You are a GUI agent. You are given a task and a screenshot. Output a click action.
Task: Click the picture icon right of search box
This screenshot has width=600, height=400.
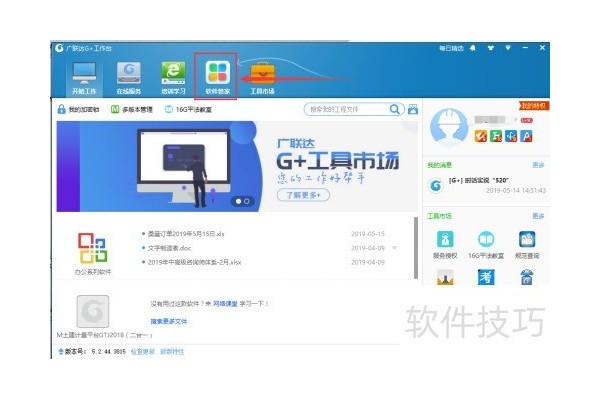[x=413, y=109]
